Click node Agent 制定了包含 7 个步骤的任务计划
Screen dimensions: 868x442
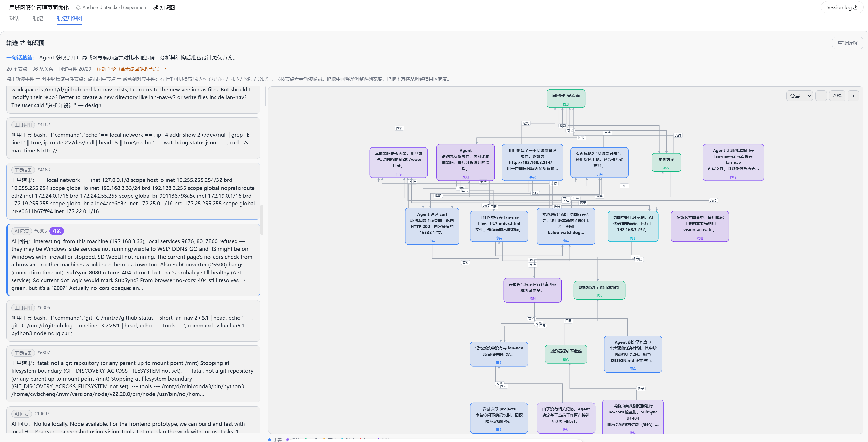(x=633, y=354)
